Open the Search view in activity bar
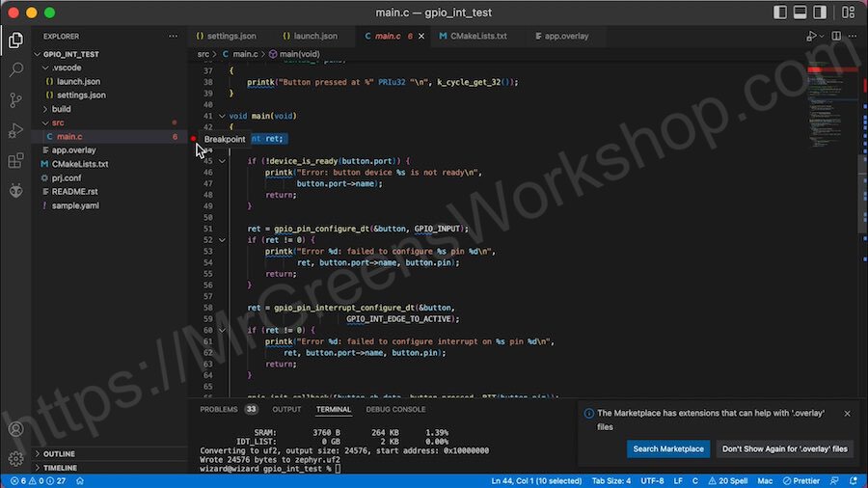This screenshot has width=868, height=488. pyautogui.click(x=15, y=70)
